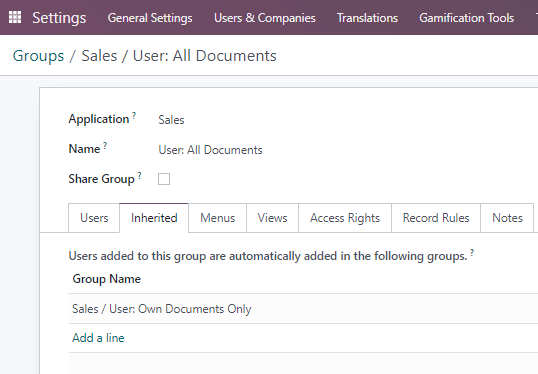
Task: Click the Groups breadcrumb link
Action: [38, 56]
